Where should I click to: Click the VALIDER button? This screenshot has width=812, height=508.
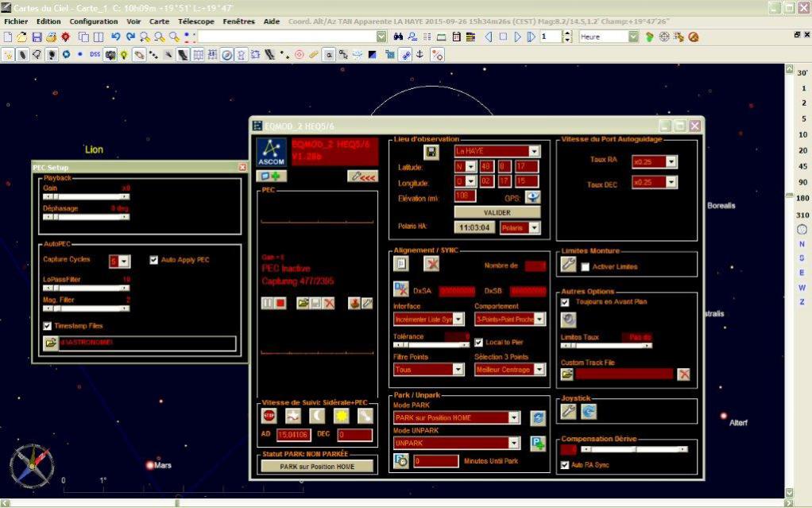[497, 212]
